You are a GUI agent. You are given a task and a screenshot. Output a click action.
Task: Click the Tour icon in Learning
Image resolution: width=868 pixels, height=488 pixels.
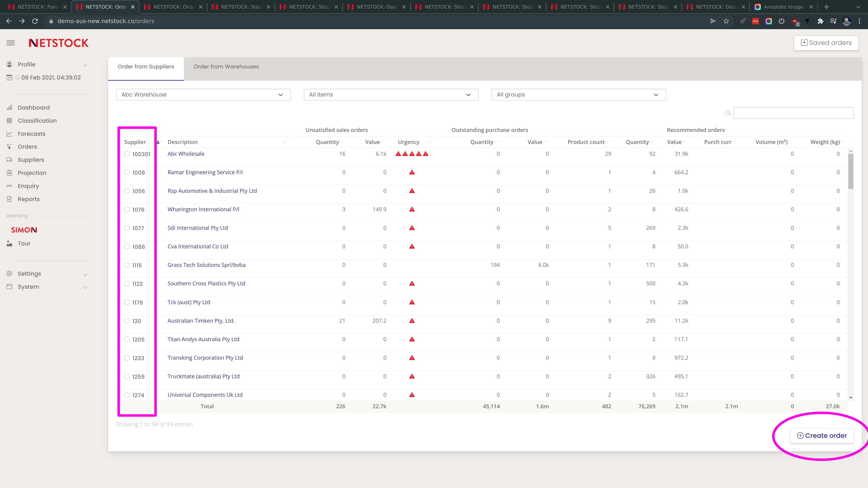tap(9, 243)
